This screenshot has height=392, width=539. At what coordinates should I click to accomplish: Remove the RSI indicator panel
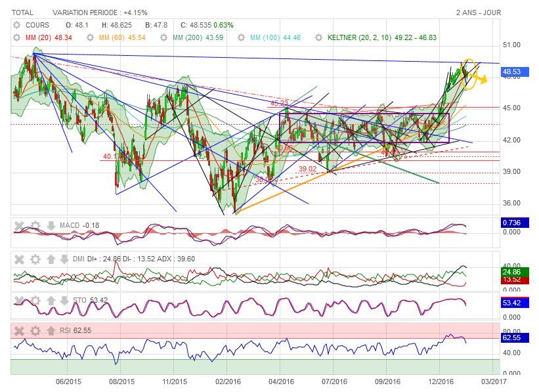tap(19, 331)
